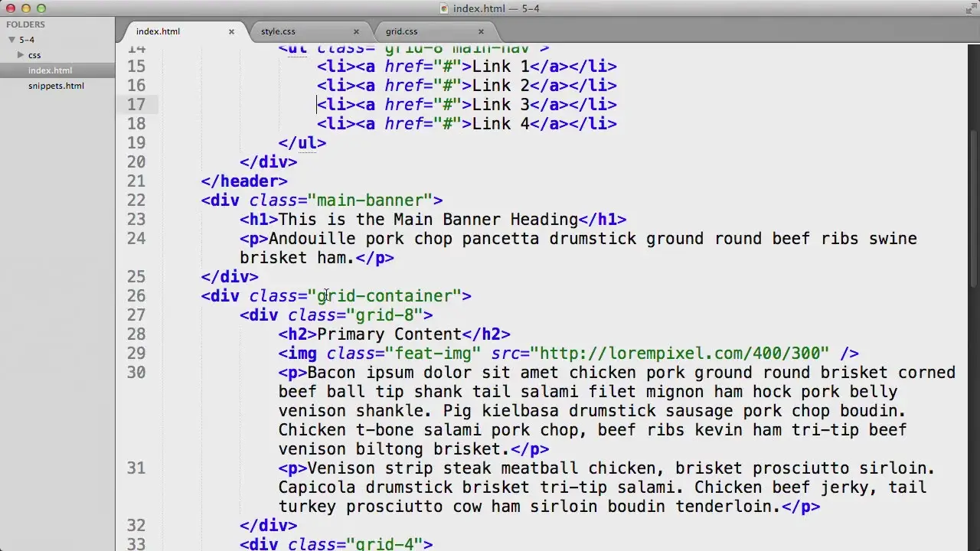Click line number 20 in the gutter
Screen dimensions: 980x551
point(136,162)
